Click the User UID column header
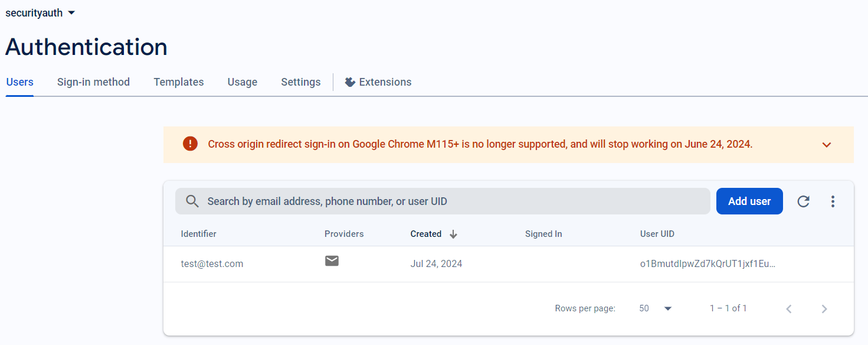Viewport: 868px width, 345px height. coord(657,234)
